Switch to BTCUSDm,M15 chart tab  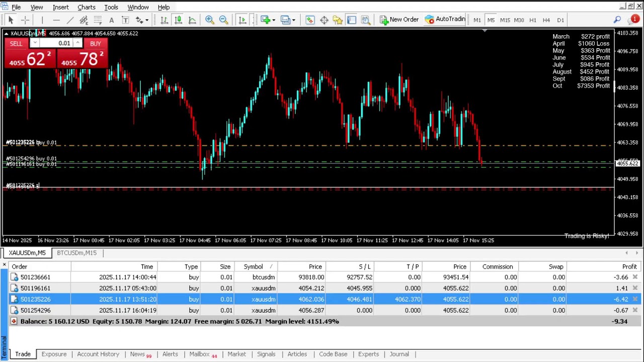tap(76, 253)
